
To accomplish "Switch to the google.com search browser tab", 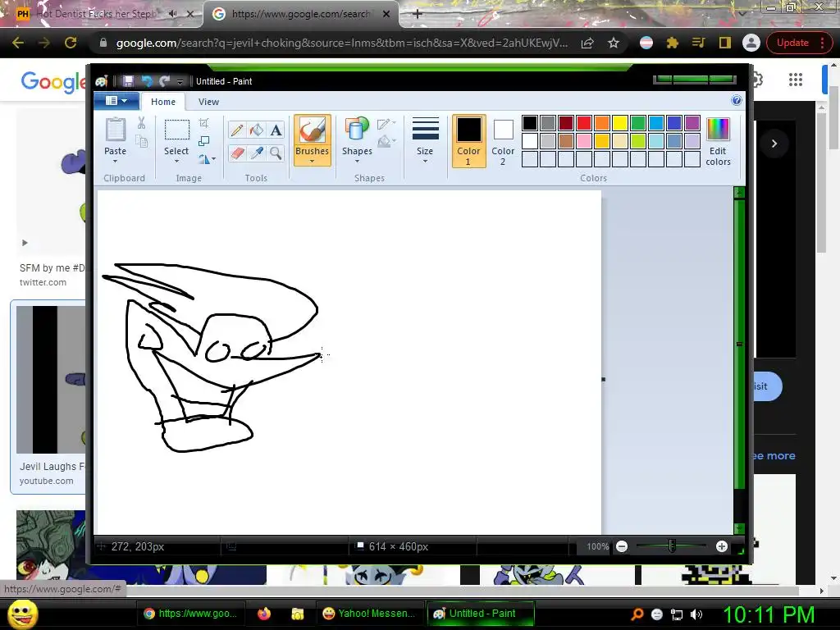I will 300,14.
